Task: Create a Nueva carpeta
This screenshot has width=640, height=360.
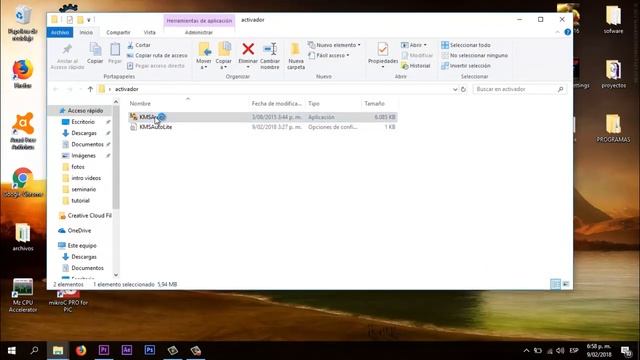Action: 296,56
